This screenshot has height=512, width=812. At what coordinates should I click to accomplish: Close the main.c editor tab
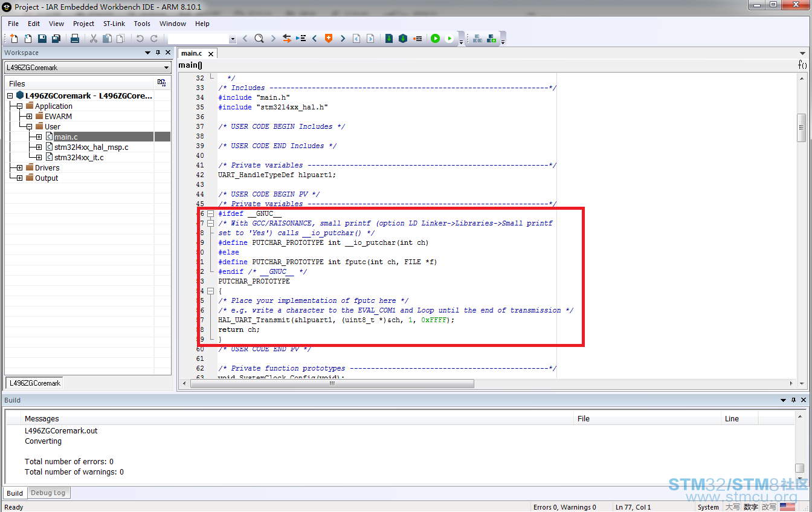pyautogui.click(x=211, y=54)
